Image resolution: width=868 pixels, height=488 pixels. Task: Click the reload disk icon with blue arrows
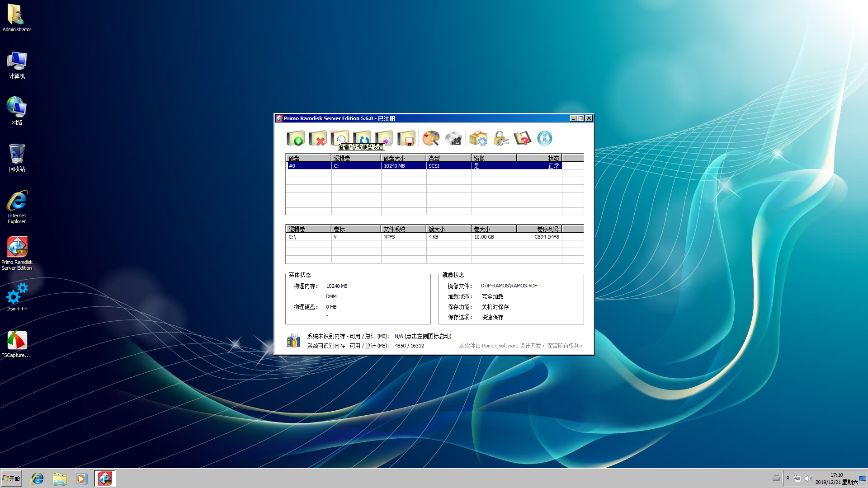(362, 138)
